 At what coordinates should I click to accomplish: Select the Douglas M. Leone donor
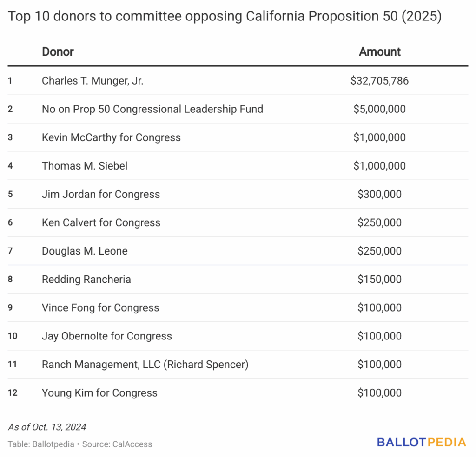tap(85, 251)
